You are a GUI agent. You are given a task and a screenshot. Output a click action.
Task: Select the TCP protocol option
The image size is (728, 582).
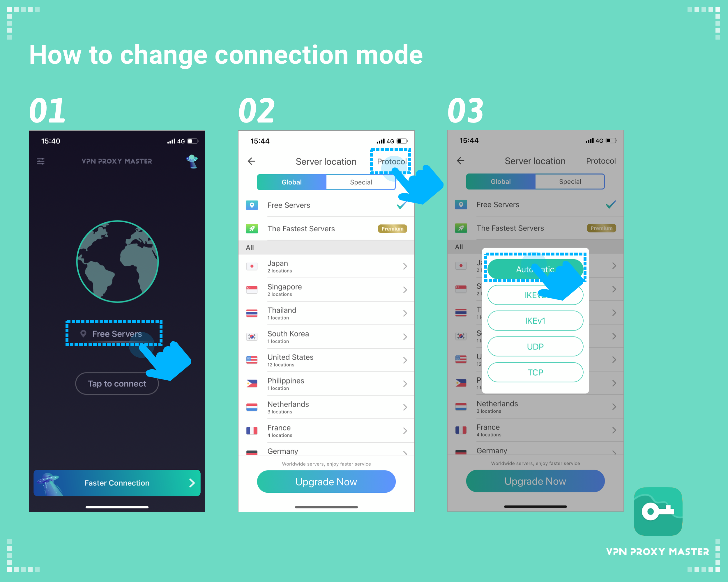[535, 372]
